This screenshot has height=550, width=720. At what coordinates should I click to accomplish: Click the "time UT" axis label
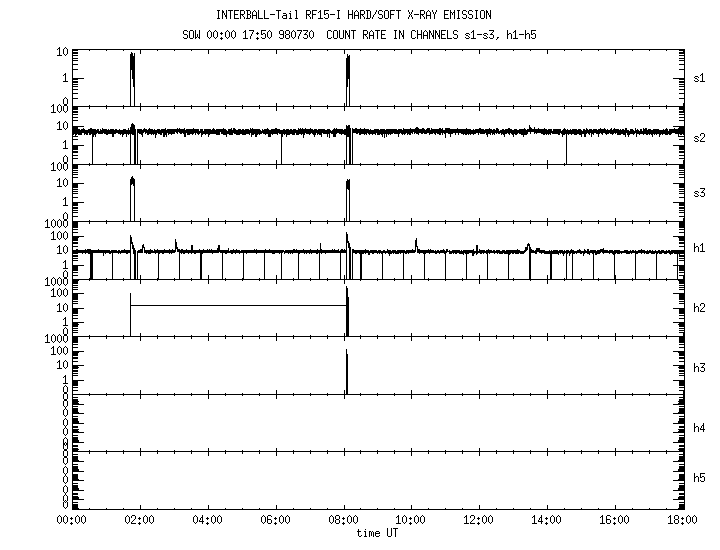coord(378,534)
